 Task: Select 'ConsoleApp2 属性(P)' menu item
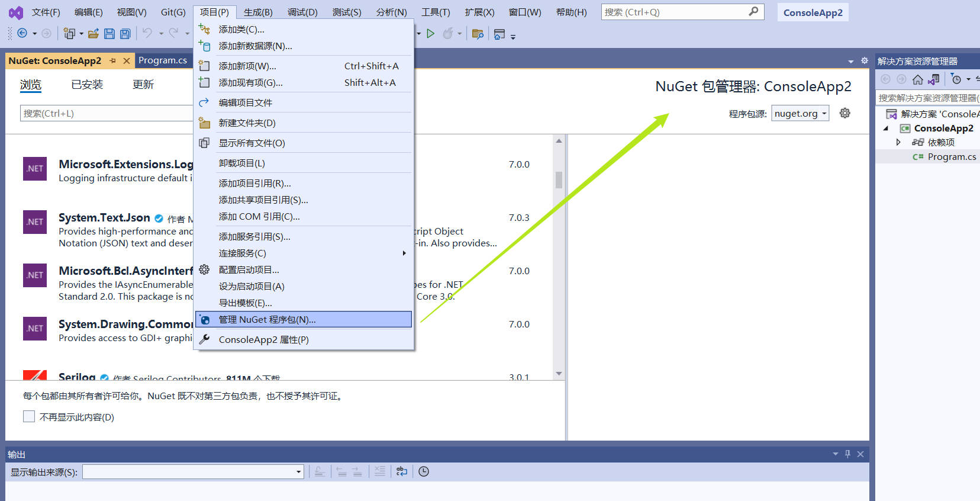(304, 339)
